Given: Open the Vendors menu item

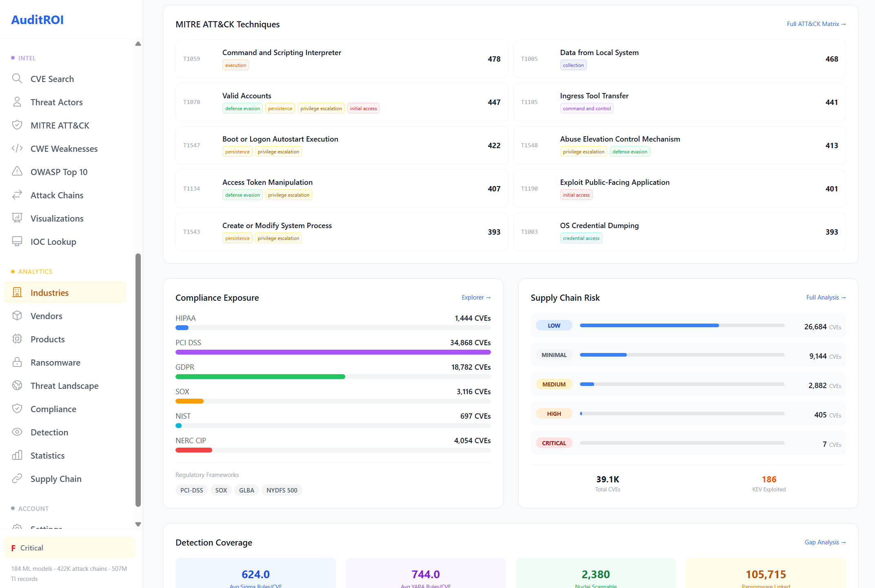Looking at the screenshot, I should 46,316.
